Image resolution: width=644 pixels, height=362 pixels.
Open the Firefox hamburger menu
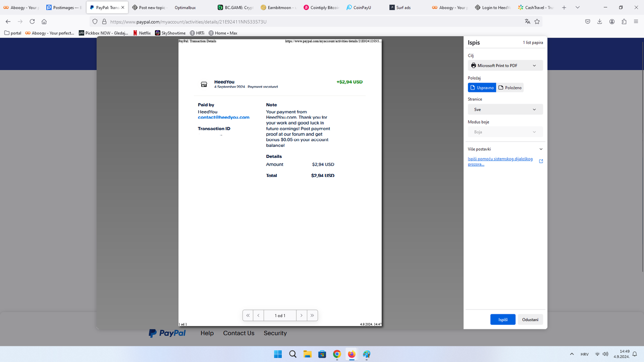pos(636,22)
